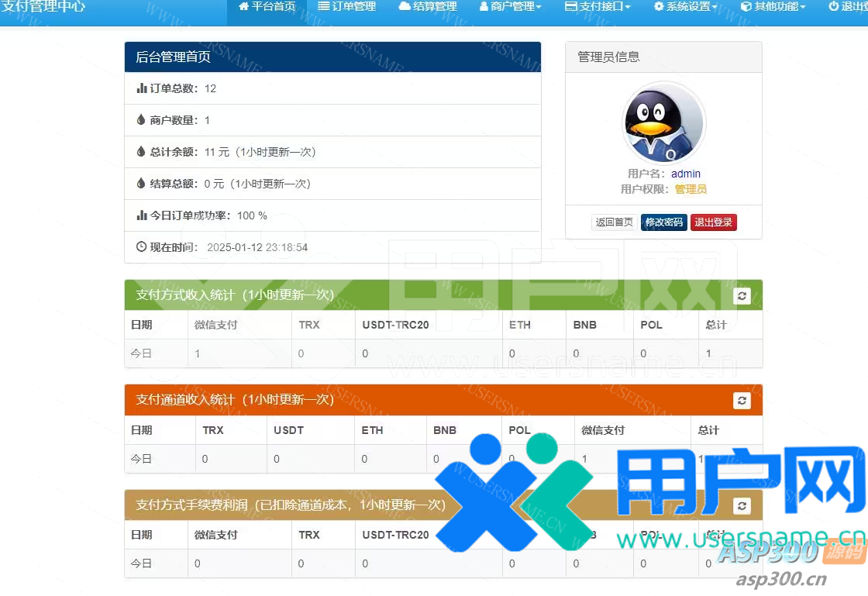Refresh the 支付通道收入统计 panel
Viewport: 868px width, 596px height.
click(742, 400)
